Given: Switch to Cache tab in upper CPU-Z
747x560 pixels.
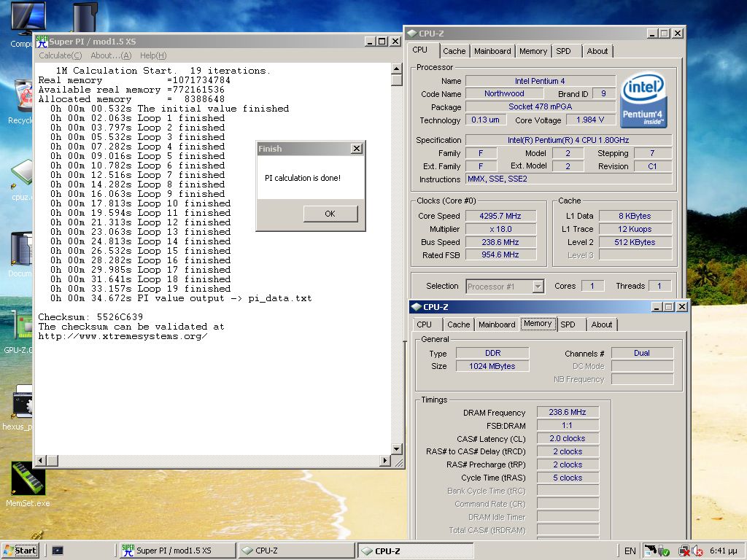Looking at the screenshot, I should [454, 51].
